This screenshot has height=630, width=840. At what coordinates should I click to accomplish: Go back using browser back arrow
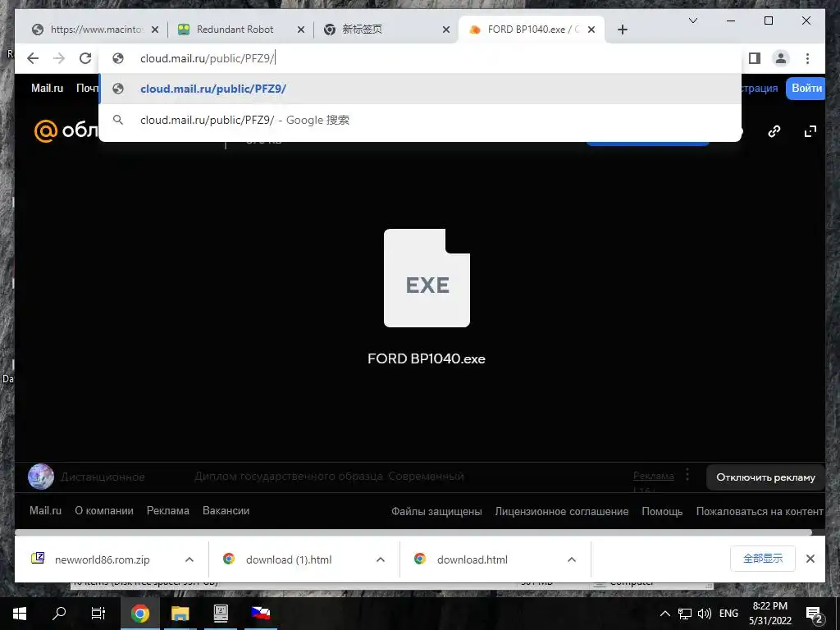[x=33, y=58]
